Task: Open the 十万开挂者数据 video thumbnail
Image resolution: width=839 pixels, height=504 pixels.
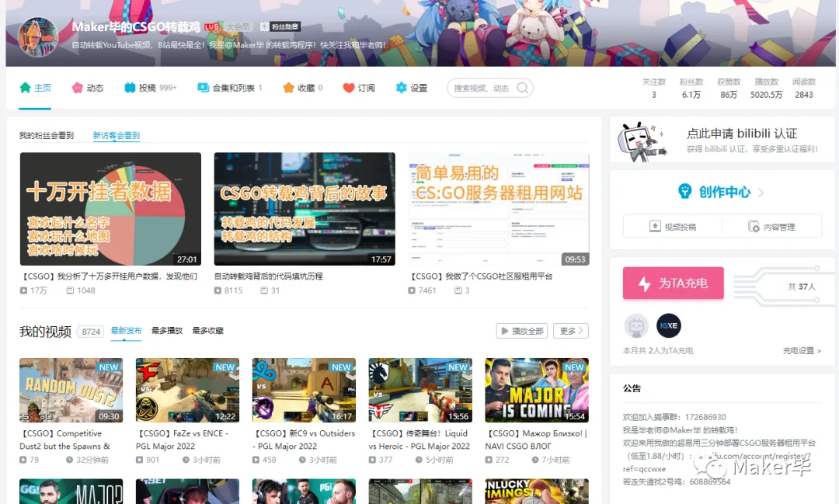Action: click(x=111, y=209)
